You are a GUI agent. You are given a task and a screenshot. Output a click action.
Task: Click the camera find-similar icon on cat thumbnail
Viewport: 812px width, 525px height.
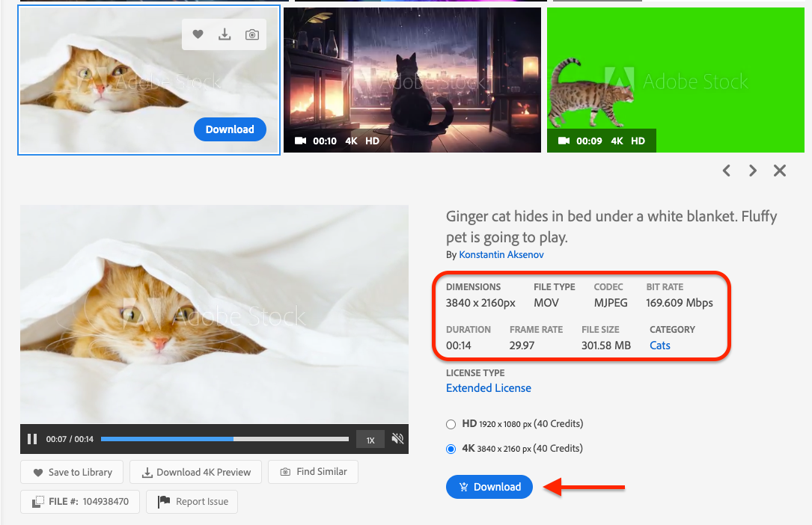click(x=252, y=34)
